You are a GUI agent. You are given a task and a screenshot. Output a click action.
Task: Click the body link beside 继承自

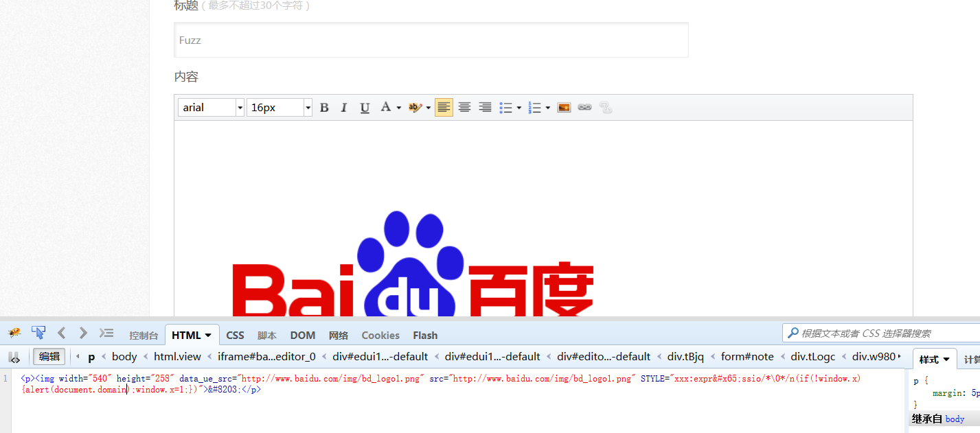(x=955, y=419)
